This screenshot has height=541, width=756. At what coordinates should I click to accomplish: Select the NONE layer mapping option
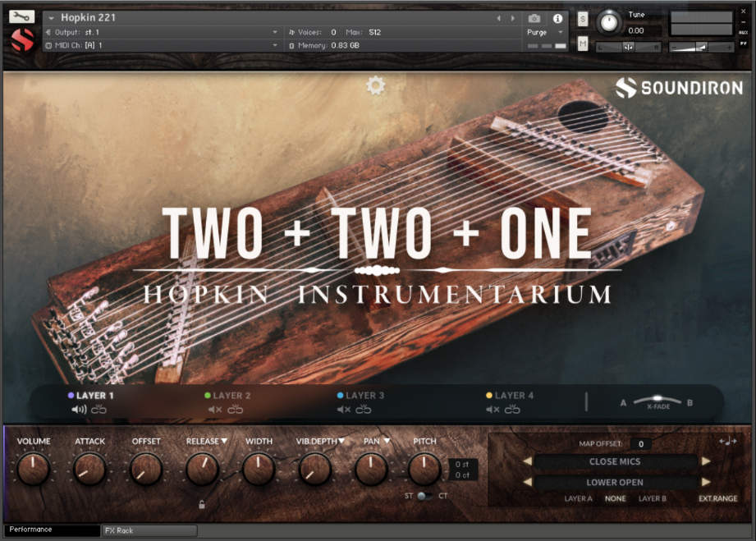[x=615, y=498]
